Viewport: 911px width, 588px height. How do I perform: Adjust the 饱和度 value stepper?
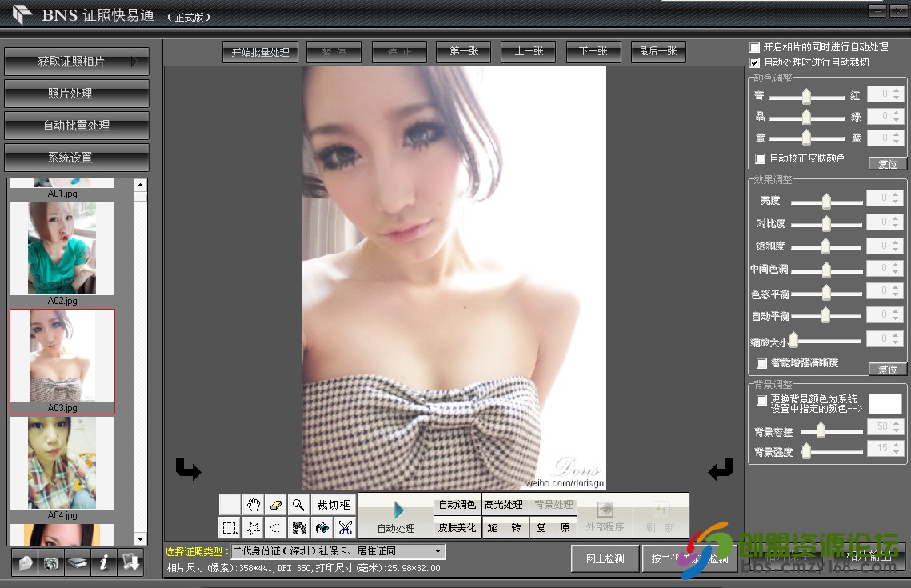coord(897,245)
